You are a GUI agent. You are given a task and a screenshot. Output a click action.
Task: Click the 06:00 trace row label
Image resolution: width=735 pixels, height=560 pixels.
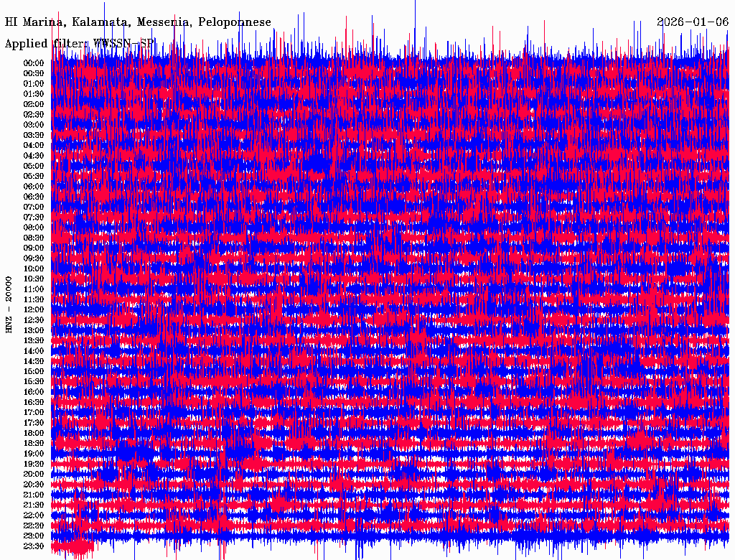34,186
